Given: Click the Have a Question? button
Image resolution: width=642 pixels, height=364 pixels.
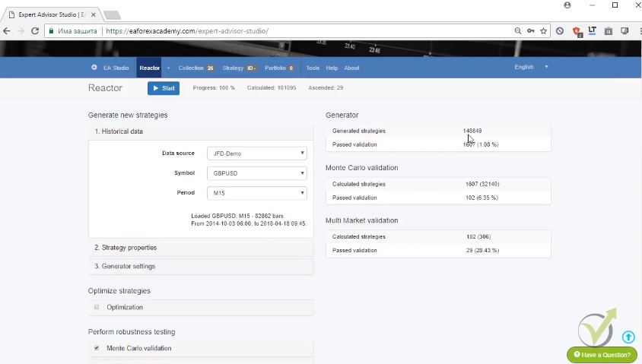Looking at the screenshot, I should [x=602, y=355].
